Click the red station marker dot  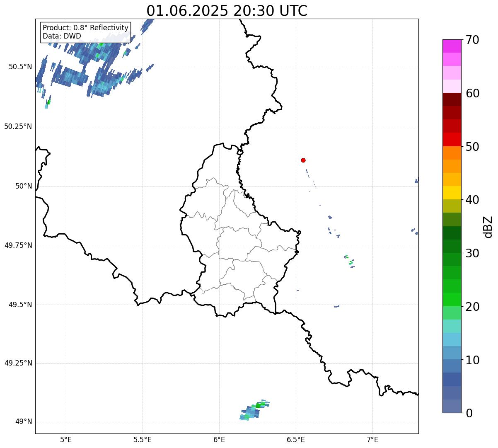coord(303,160)
